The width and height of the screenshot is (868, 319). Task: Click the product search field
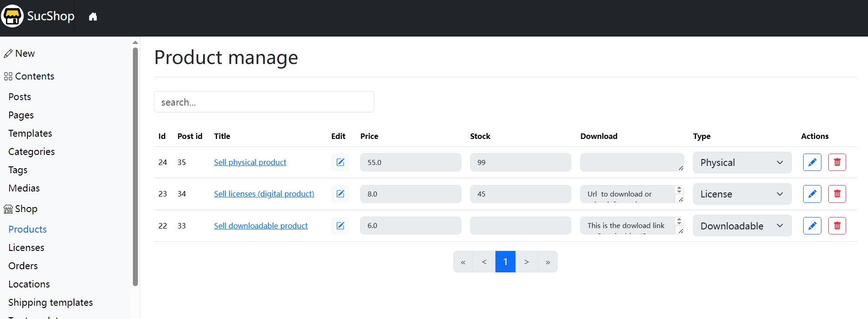coord(264,102)
